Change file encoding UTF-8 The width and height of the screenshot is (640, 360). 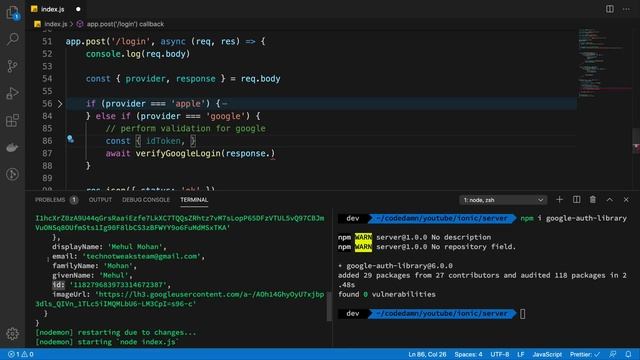[x=500, y=354]
